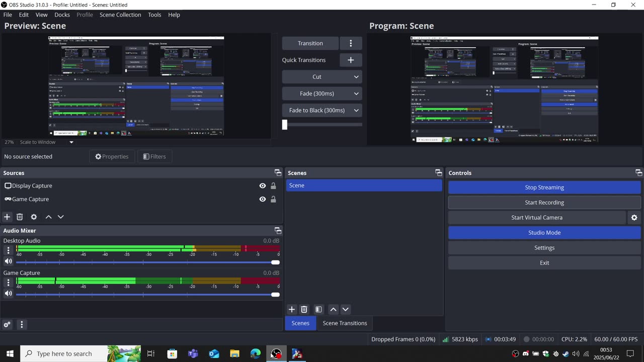Open the Help menu
Screen dimensions: 644x362
pyautogui.click(x=174, y=15)
